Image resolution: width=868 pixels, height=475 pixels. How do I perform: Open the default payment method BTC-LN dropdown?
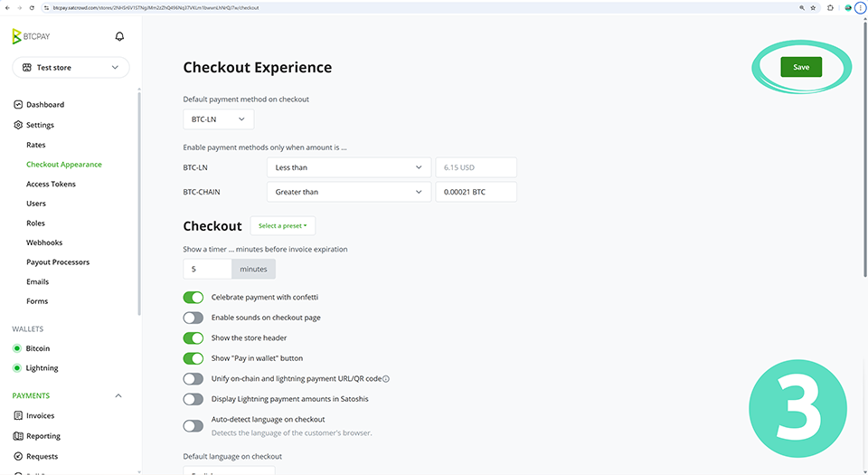(x=218, y=119)
